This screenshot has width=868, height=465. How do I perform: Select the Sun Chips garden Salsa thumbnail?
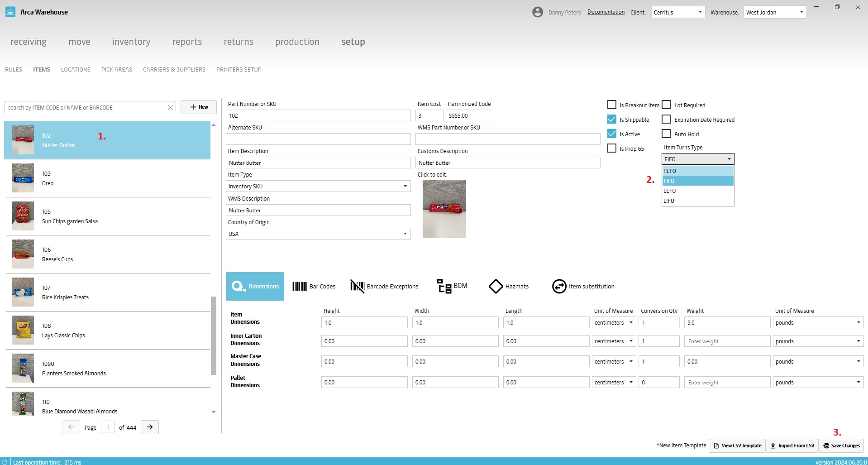[x=23, y=216]
